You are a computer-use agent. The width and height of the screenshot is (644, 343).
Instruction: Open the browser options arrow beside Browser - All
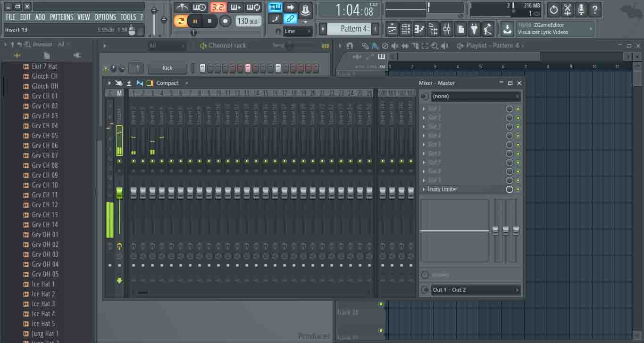[x=6, y=44]
